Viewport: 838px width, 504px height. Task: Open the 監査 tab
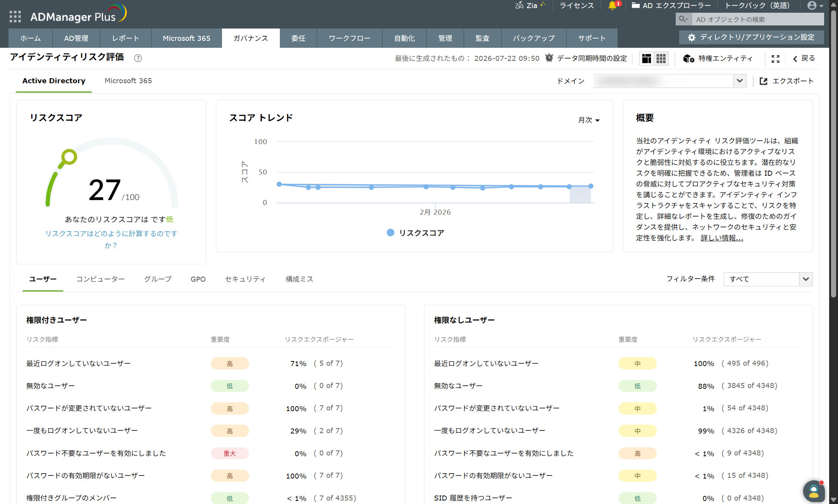coord(483,38)
